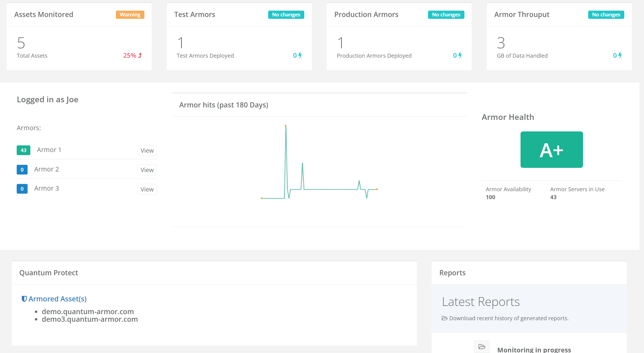Click Monitoring in progress report entry
644x353 pixels.
click(x=534, y=350)
